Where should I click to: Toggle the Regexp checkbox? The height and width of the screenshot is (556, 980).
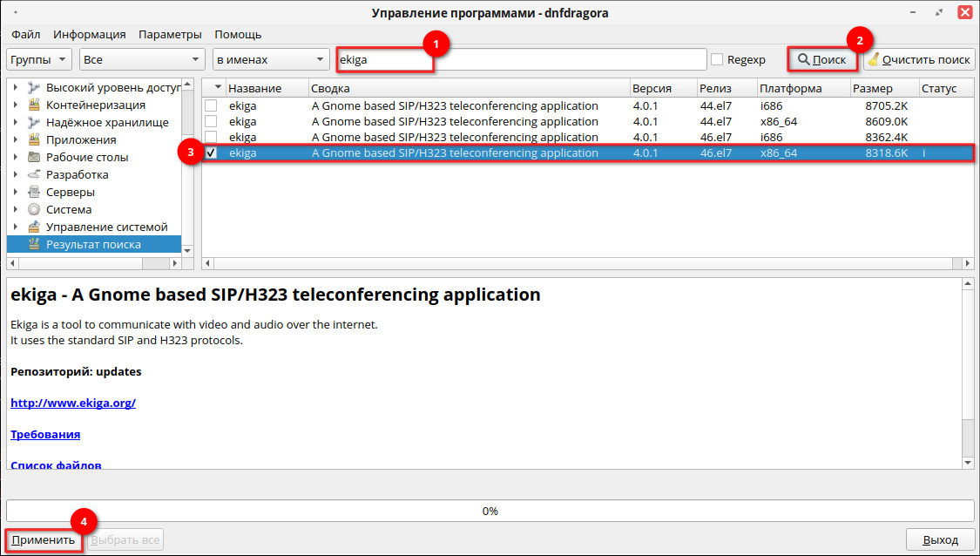click(x=717, y=59)
